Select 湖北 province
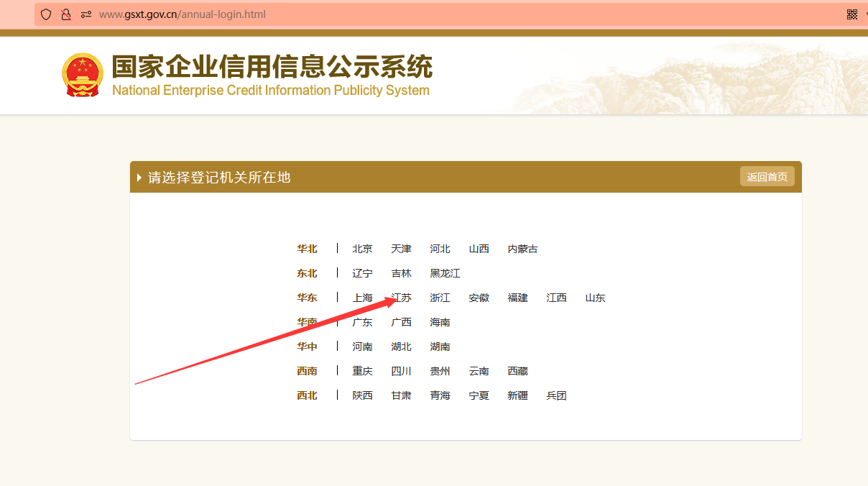Image resolution: width=868 pixels, height=486 pixels. (402, 347)
